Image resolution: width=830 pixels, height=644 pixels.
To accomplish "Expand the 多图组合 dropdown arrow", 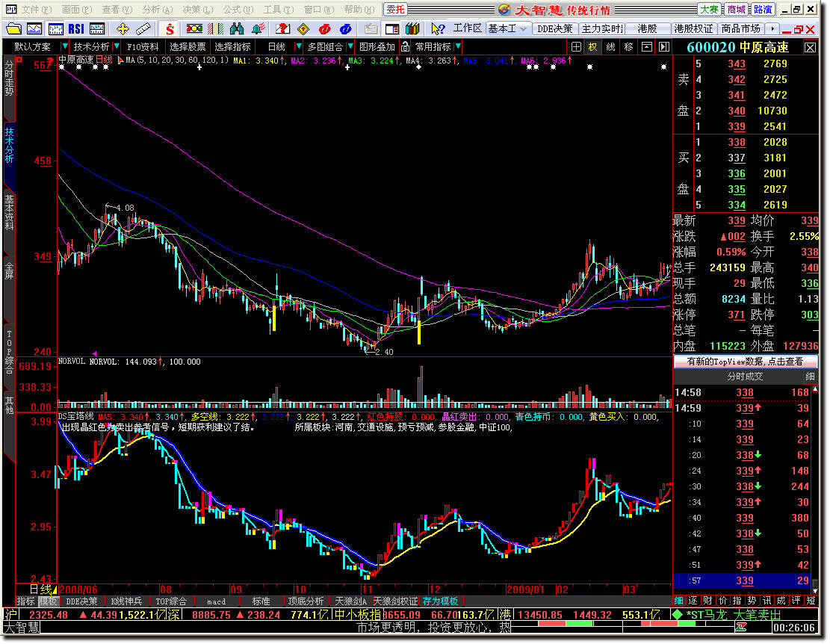I will (x=350, y=47).
